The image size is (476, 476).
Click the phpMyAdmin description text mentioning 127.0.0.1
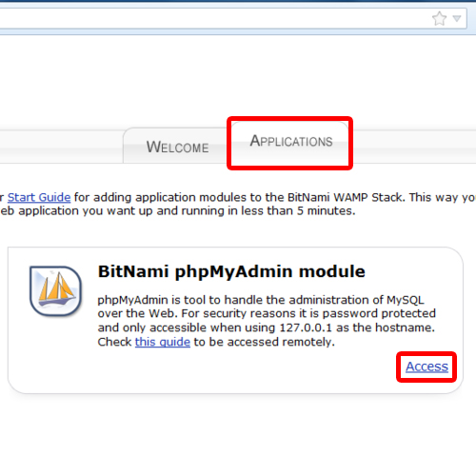[x=267, y=321]
